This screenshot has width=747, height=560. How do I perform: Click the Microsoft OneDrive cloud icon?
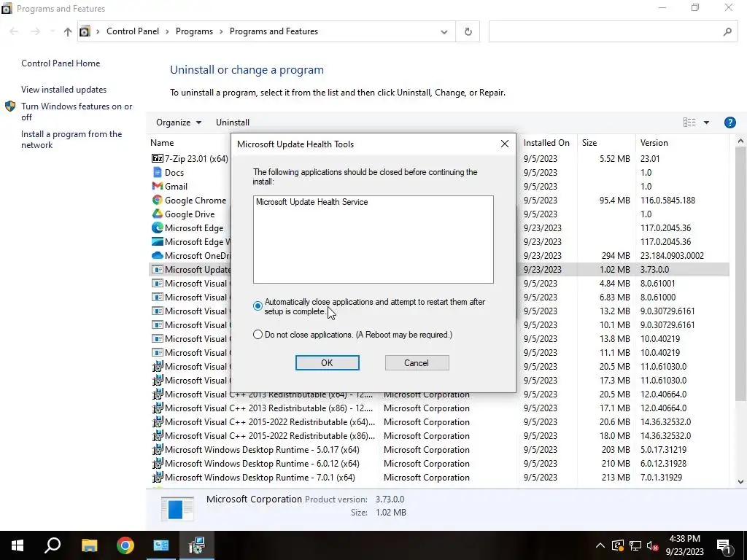pos(158,255)
